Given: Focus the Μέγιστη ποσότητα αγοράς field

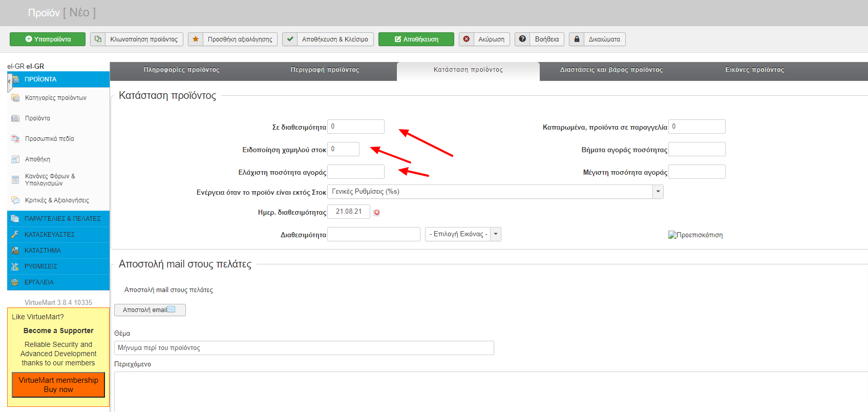Looking at the screenshot, I should [x=697, y=172].
